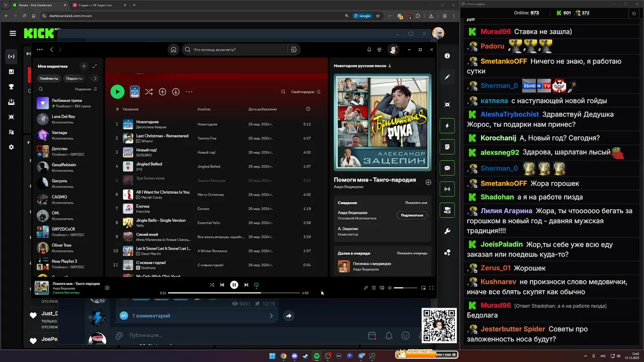The width and height of the screenshot is (644, 362).
Task: Filter the library by Подкасты
Action: 74,78
